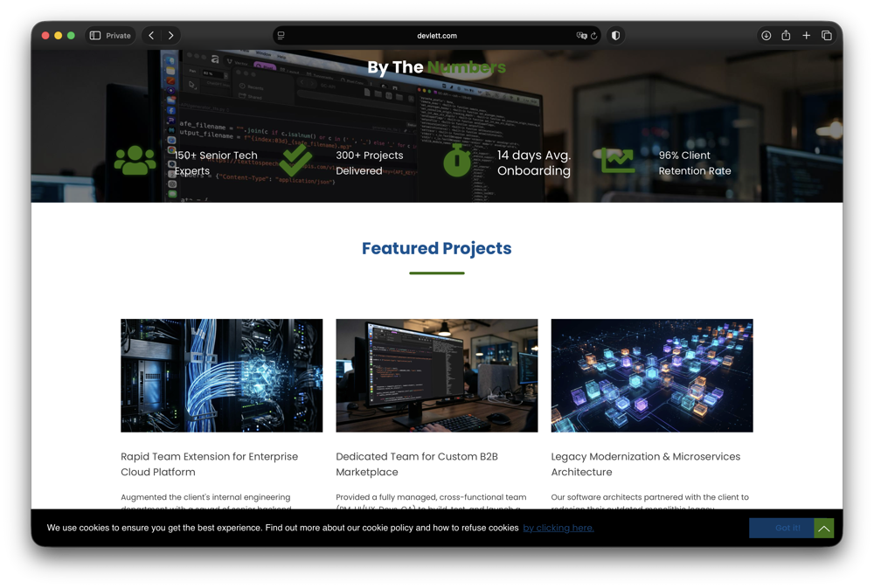Image resolution: width=874 pixels, height=588 pixels.
Task: Click the Private browsing label
Action: 118,36
